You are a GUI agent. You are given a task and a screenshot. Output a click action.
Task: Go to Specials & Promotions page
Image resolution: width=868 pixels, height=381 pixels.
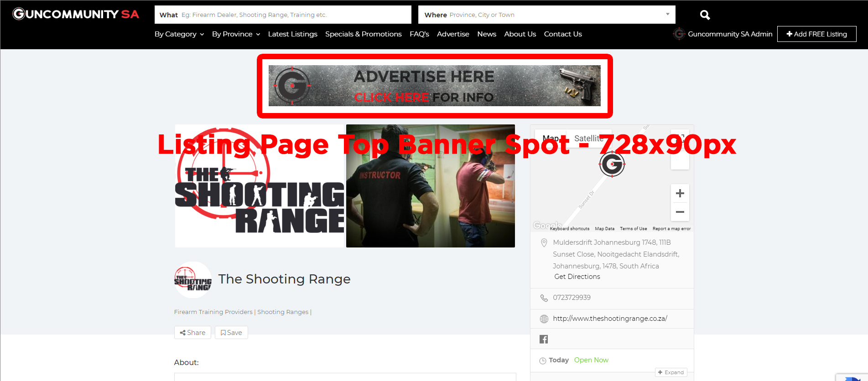point(363,34)
